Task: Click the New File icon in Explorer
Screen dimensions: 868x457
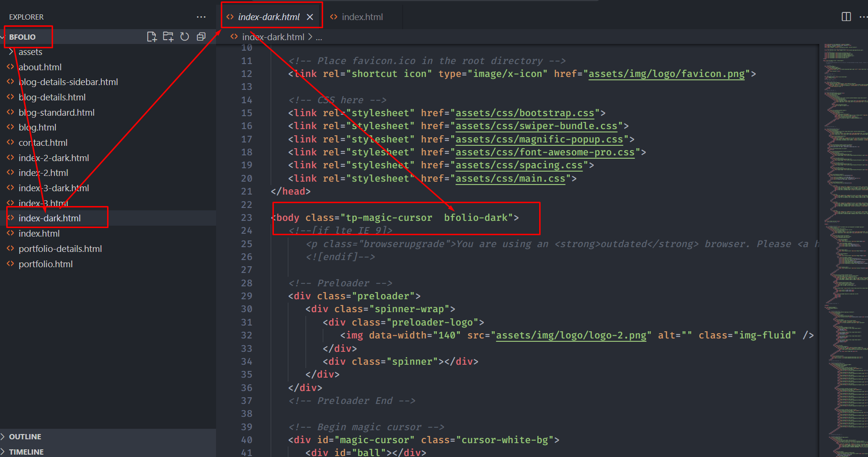Action: tap(152, 37)
